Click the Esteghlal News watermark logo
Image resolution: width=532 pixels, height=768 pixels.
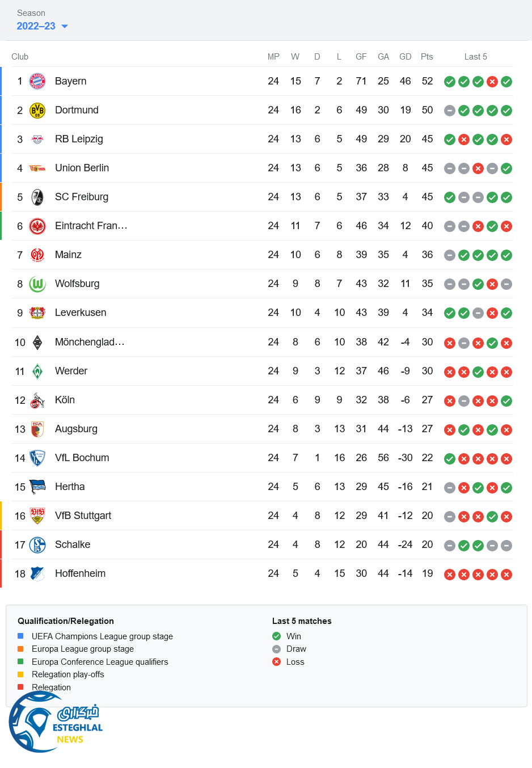56,722
